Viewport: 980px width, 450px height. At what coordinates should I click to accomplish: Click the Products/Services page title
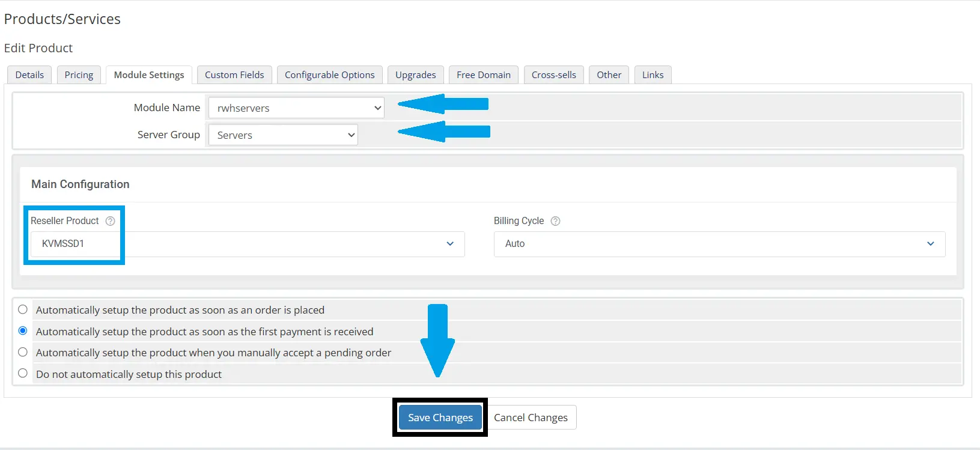pyautogui.click(x=62, y=19)
